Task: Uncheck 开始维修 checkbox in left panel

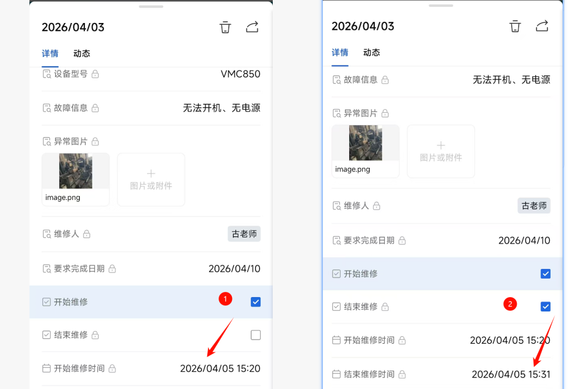Action: click(x=256, y=302)
